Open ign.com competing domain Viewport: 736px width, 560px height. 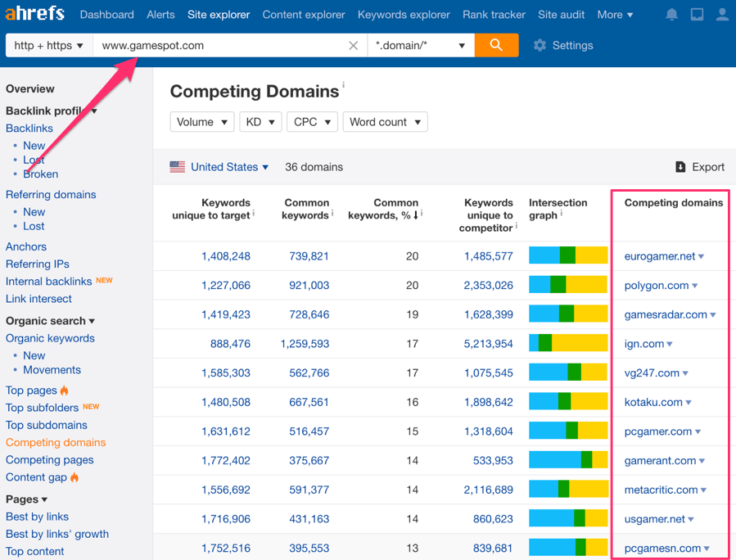[x=644, y=344]
